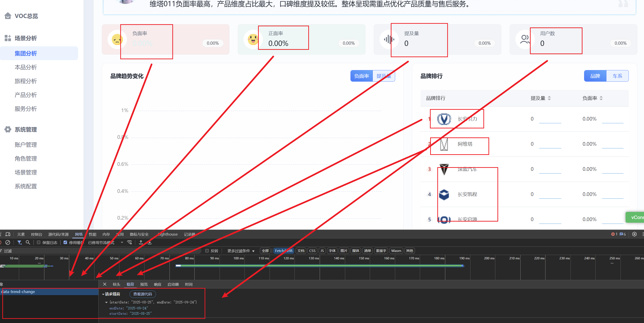
Task: Collapse the 请求载荷 section triangle
Action: coord(103,294)
